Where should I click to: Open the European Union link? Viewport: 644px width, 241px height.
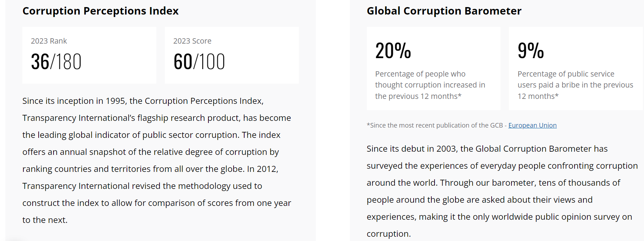coord(532,125)
